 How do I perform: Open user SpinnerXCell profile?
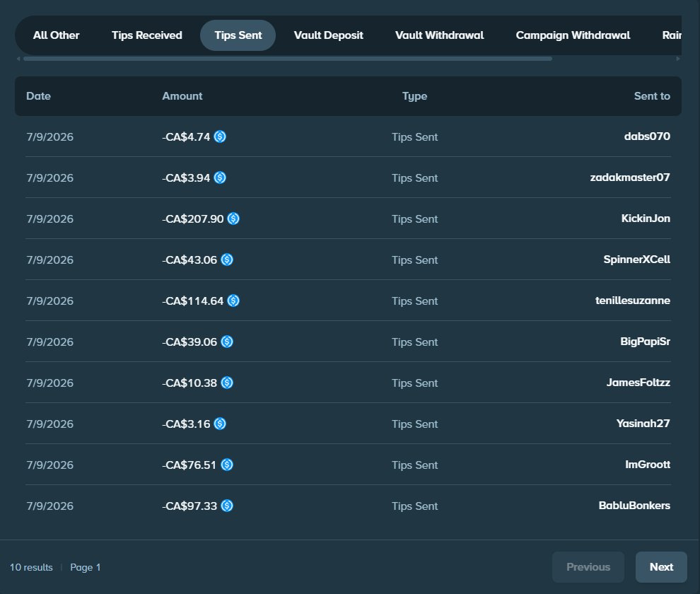tap(636, 260)
